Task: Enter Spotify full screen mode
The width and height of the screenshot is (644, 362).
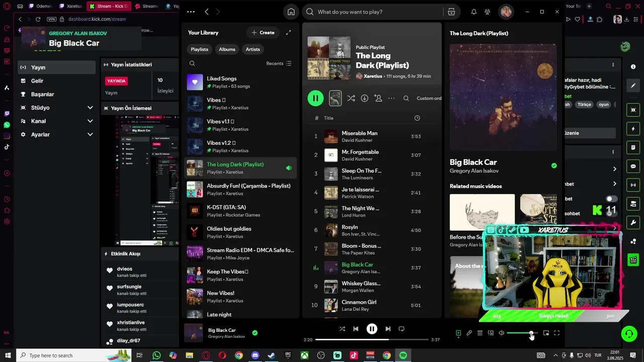Action: point(557,333)
